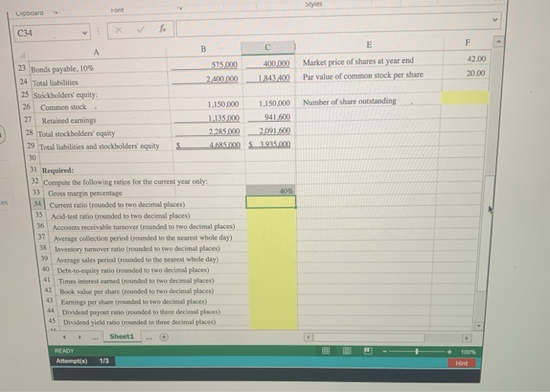
Task: Open the insert function fx icon
Action: tap(163, 28)
